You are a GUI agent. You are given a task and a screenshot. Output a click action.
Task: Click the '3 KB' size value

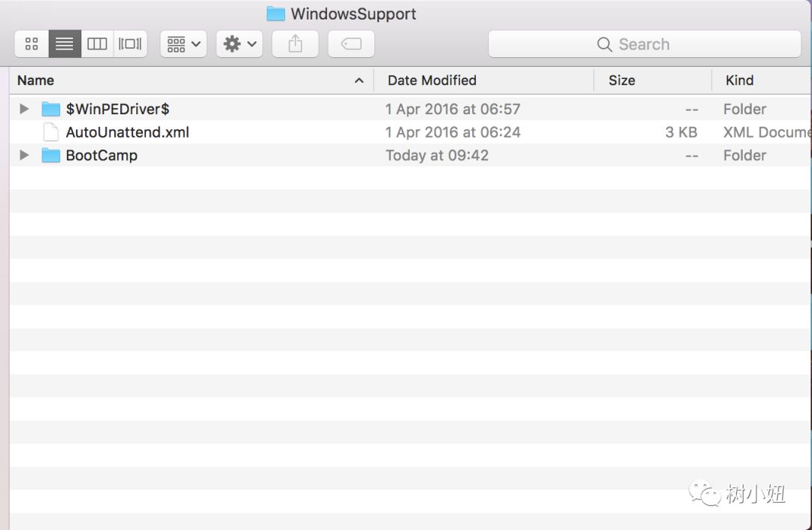click(x=681, y=132)
